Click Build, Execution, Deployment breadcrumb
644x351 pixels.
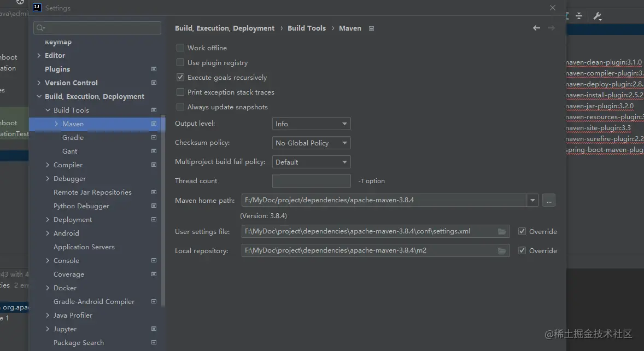pos(225,28)
